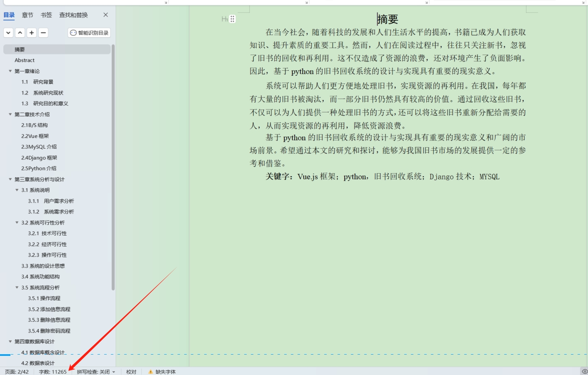The width and height of the screenshot is (588, 375).
Task: Collapse the 第四章数据库设计 node
Action: tap(10, 342)
